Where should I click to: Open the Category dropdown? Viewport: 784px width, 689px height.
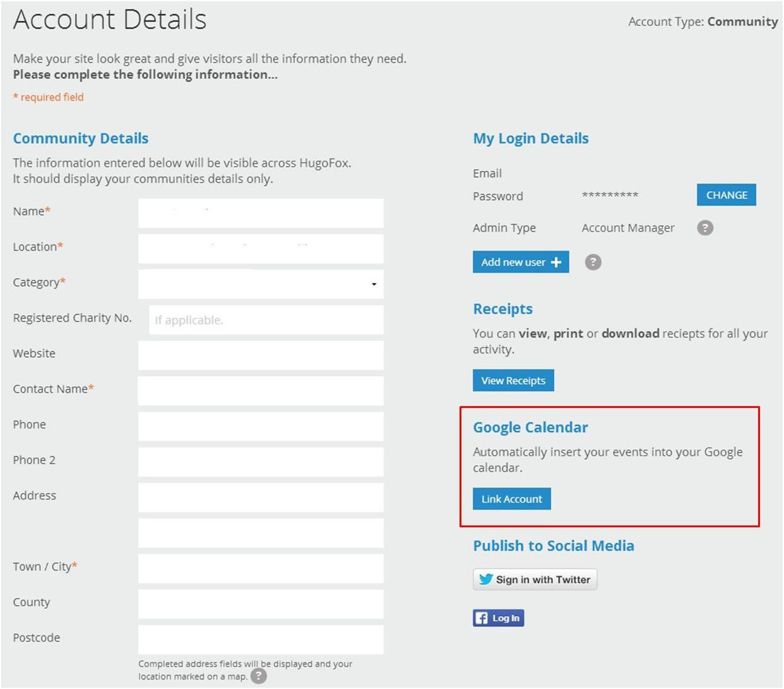coord(261,284)
